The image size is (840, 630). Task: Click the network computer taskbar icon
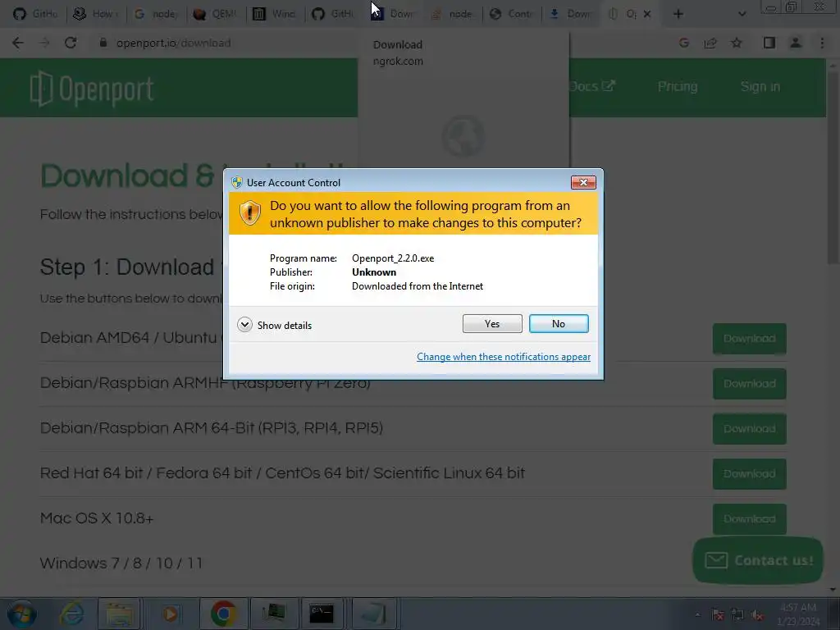[x=274, y=614]
